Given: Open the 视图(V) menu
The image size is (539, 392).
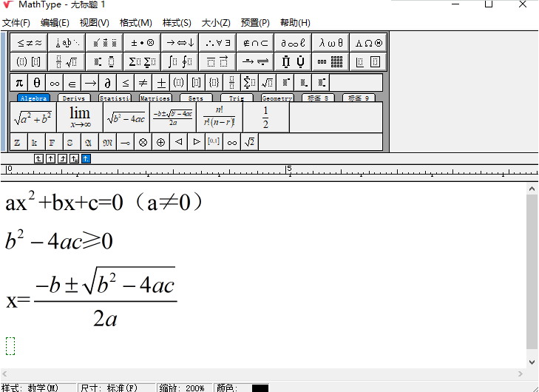Looking at the screenshot, I should (95, 23).
